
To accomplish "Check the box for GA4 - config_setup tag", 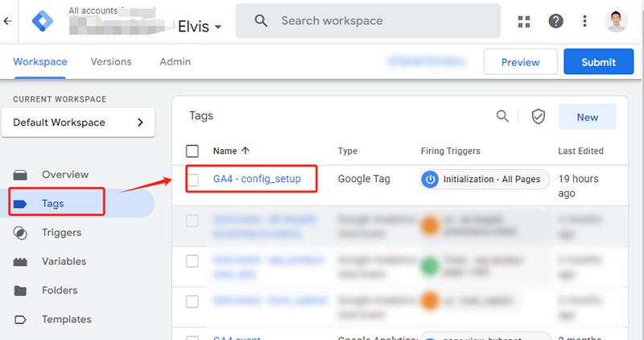I will (192, 180).
